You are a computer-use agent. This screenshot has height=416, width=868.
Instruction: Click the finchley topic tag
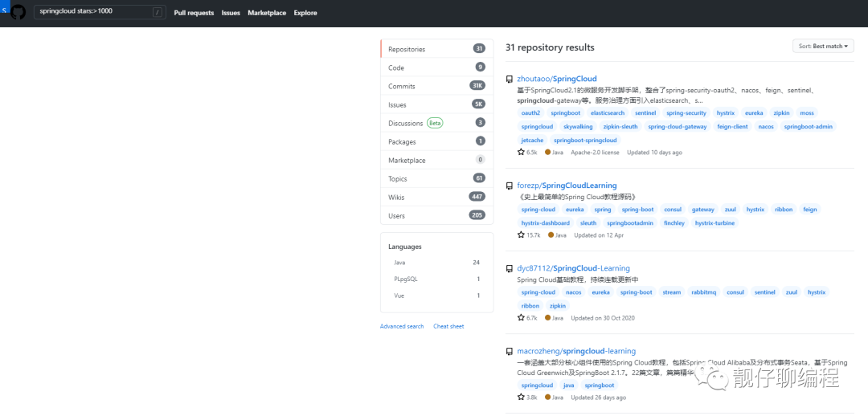pyautogui.click(x=674, y=223)
